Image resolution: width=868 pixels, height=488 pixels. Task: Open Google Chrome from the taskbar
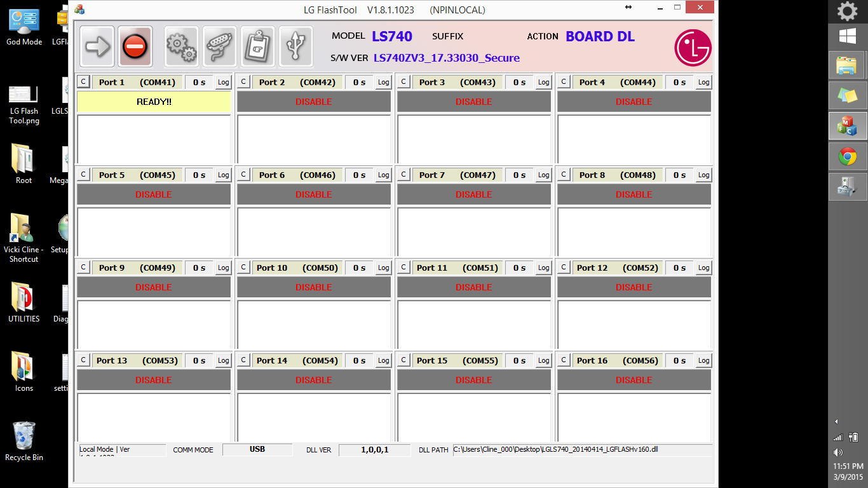[847, 156]
